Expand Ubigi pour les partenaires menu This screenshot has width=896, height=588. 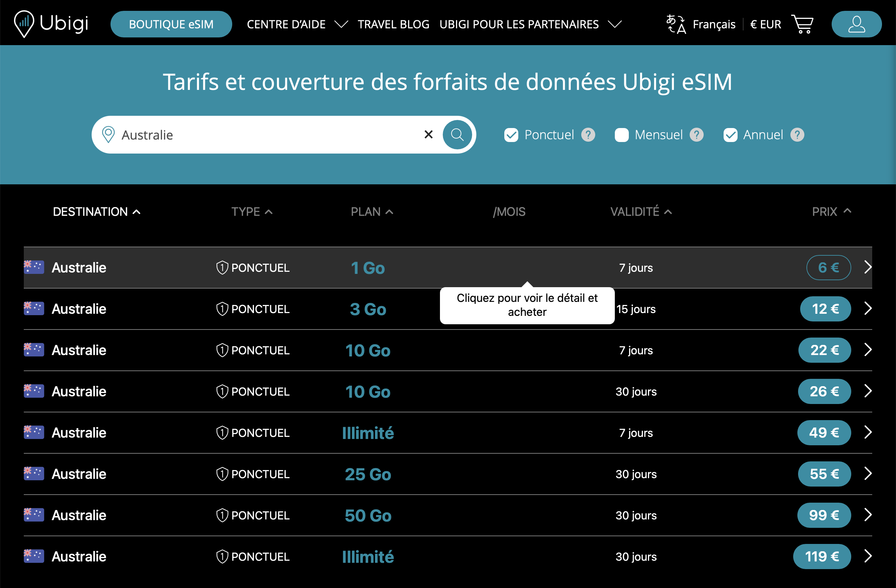[x=614, y=24]
